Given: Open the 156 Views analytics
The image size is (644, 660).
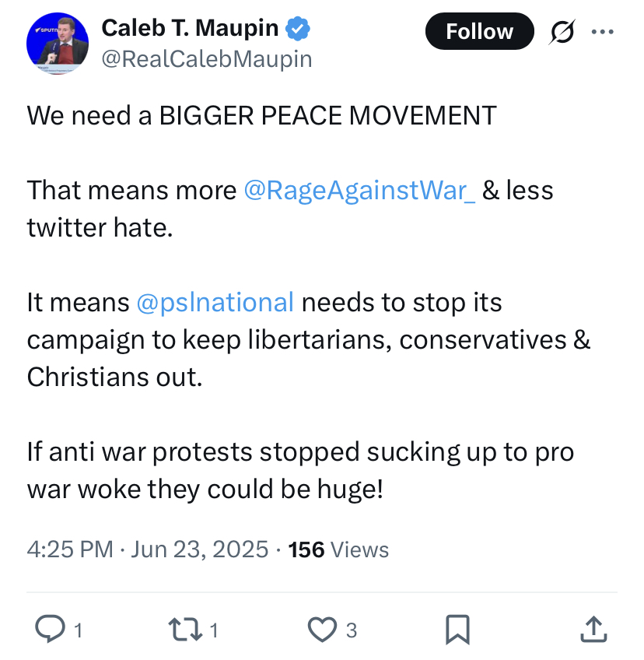Looking at the screenshot, I should [338, 549].
